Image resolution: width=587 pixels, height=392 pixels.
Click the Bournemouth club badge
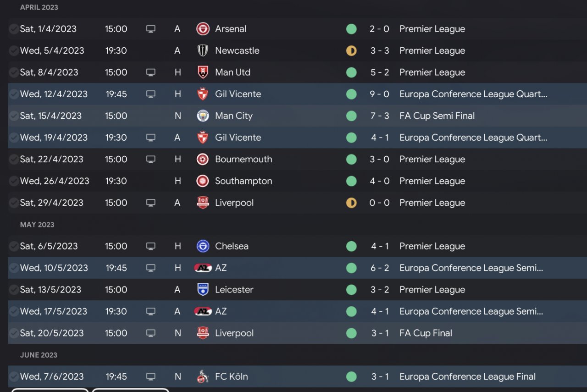point(203,160)
